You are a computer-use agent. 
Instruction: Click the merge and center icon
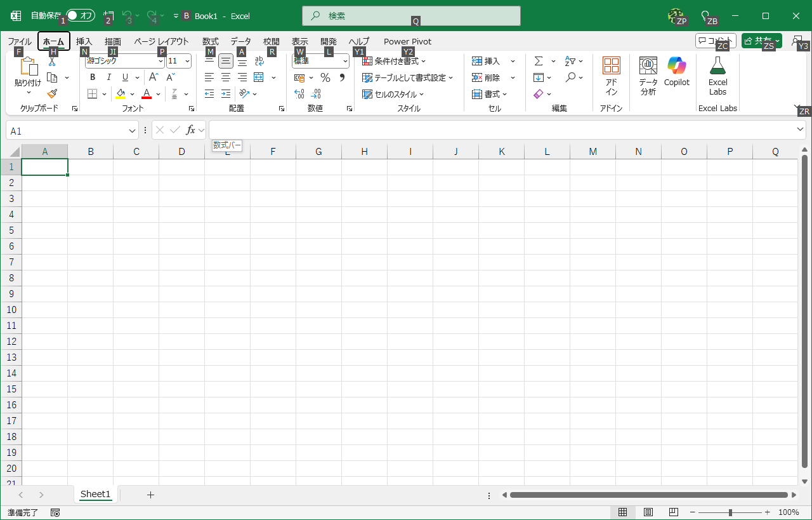(x=258, y=77)
